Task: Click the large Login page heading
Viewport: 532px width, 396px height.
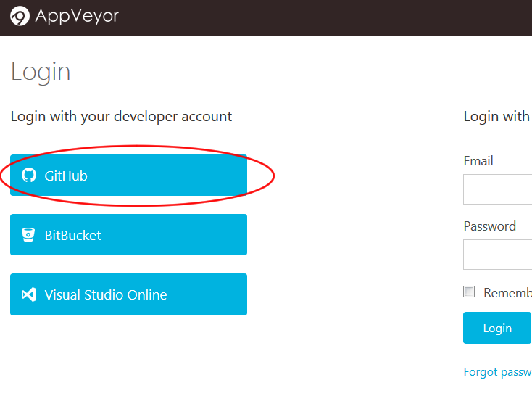Action: (41, 72)
